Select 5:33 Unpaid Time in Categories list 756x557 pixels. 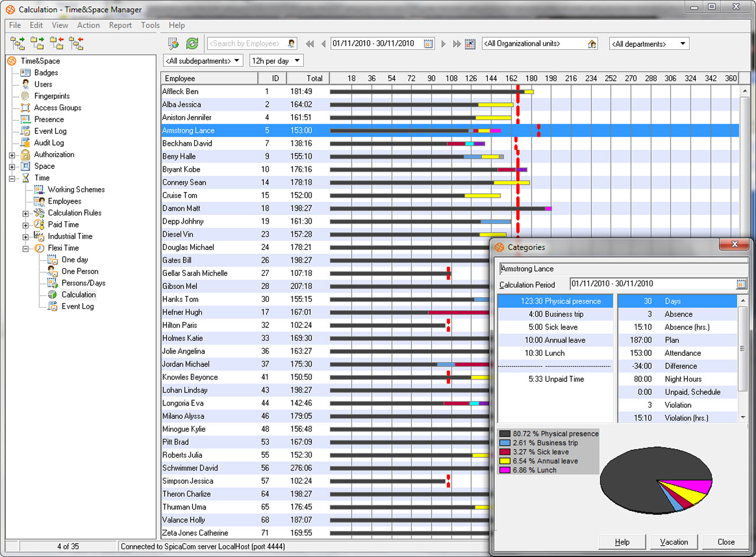pos(555,379)
